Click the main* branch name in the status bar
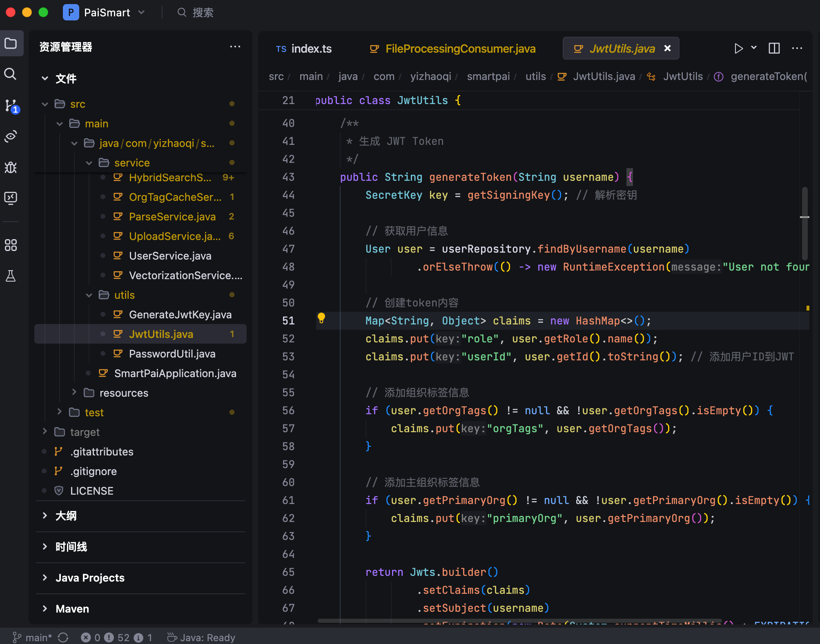The width and height of the screenshot is (820, 644). click(37, 637)
